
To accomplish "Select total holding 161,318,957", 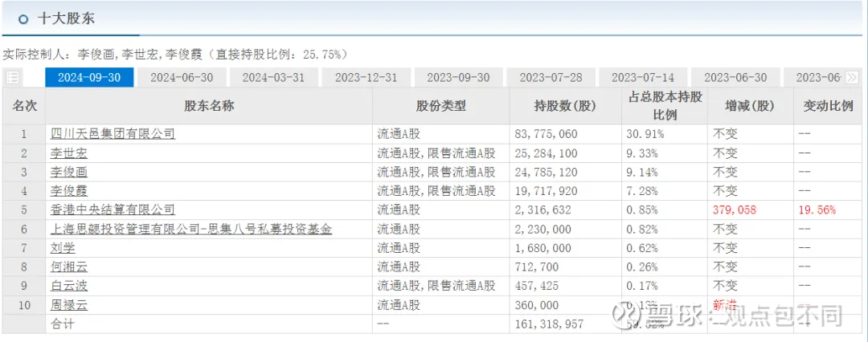I will pyautogui.click(x=550, y=324).
